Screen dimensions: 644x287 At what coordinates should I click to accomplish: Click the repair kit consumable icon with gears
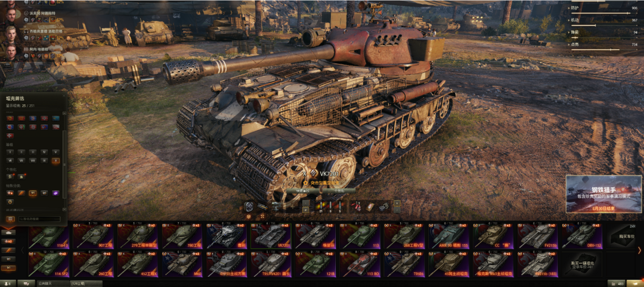coord(384,207)
